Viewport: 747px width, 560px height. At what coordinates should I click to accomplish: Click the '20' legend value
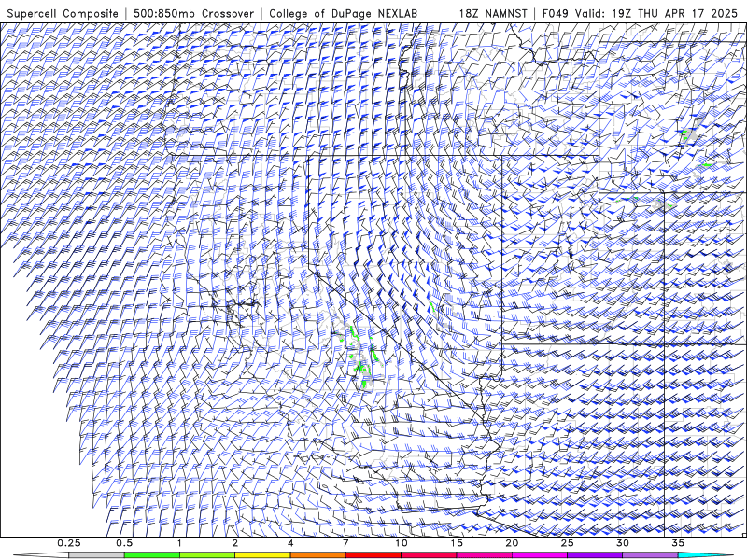[512, 543]
